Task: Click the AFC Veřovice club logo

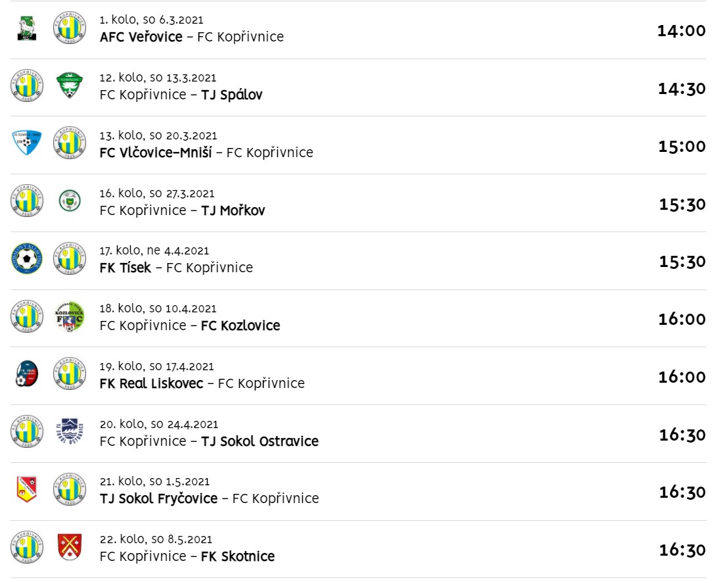Action: click(27, 28)
